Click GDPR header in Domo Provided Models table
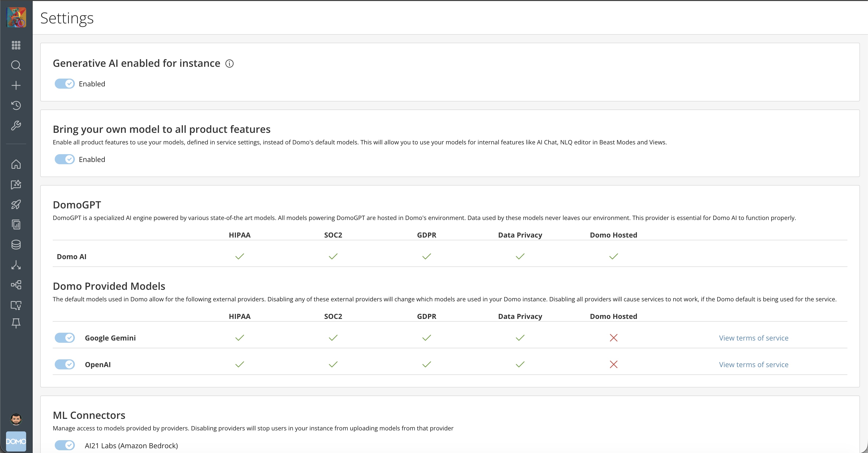The width and height of the screenshot is (868, 453). click(426, 317)
